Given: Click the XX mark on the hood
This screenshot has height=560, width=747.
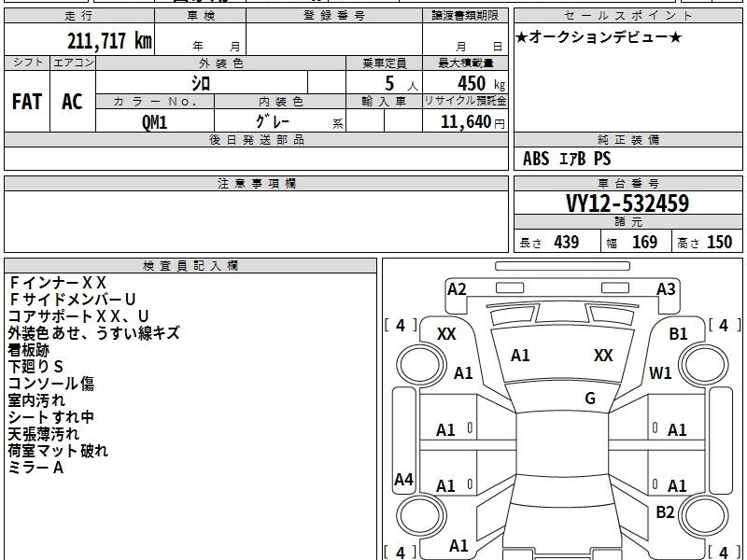Looking at the screenshot, I should click(x=603, y=356).
